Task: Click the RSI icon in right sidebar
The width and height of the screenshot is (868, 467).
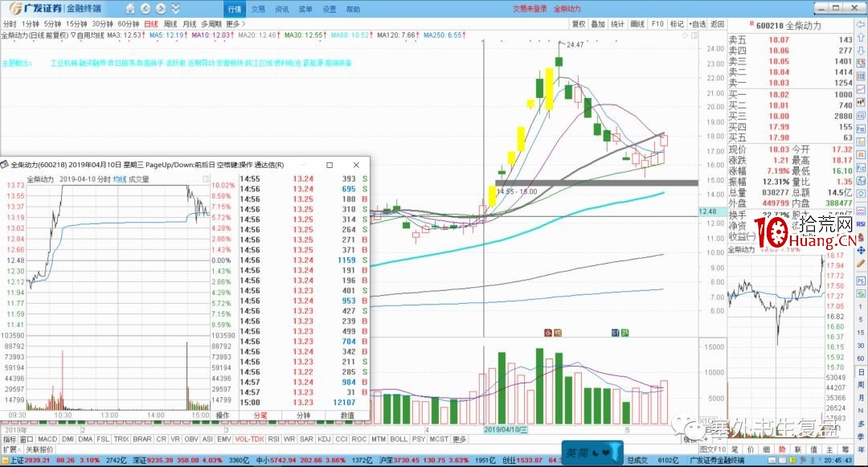Action: tap(861, 224)
